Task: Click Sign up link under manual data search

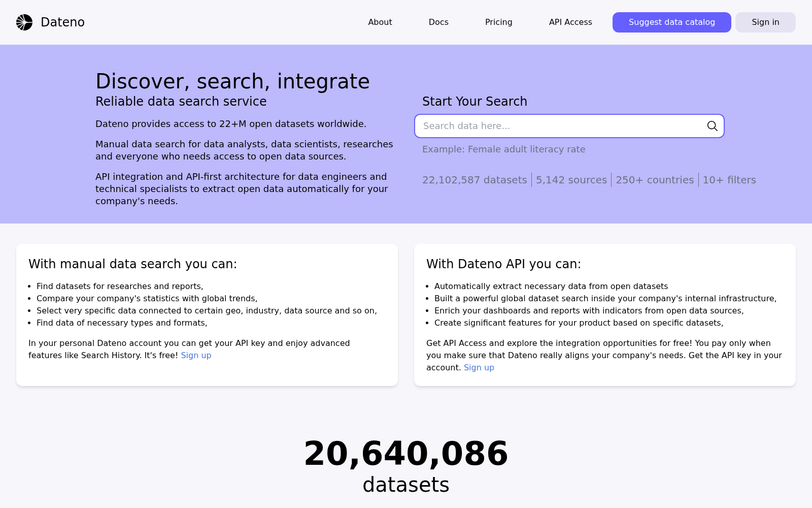Action: 196,356
